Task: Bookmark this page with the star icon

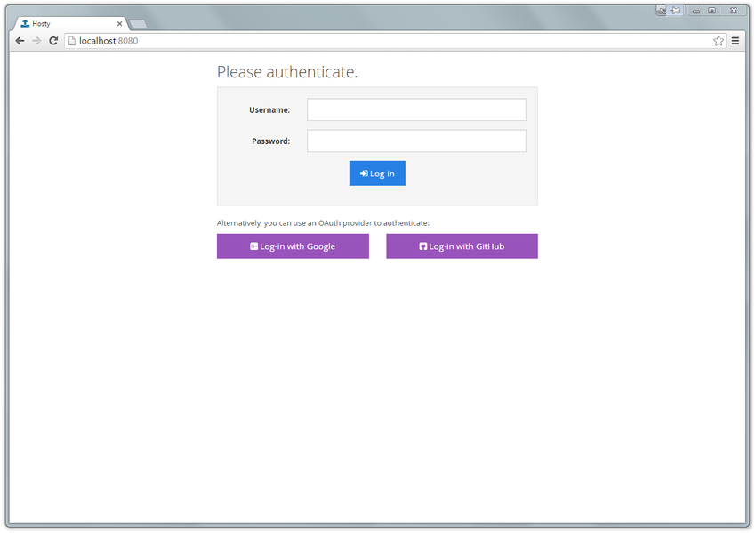Action: point(719,41)
